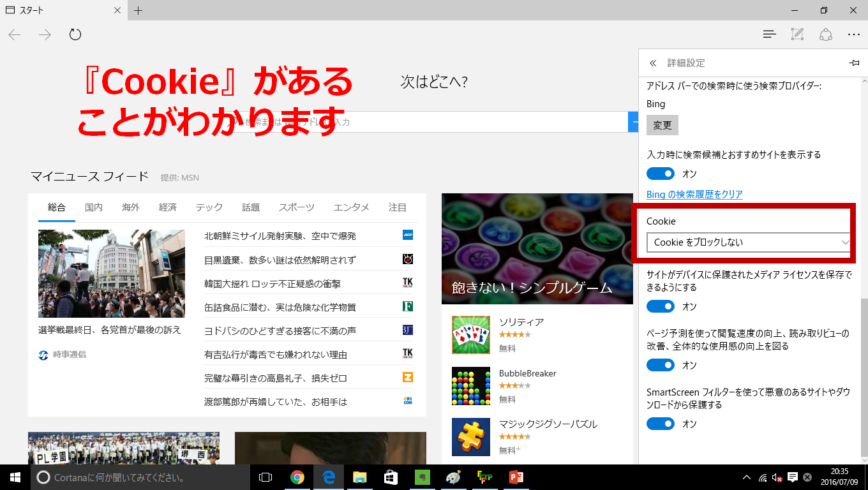Open File Explorer from the taskbar
This screenshot has width=868, height=490.
tap(360, 477)
